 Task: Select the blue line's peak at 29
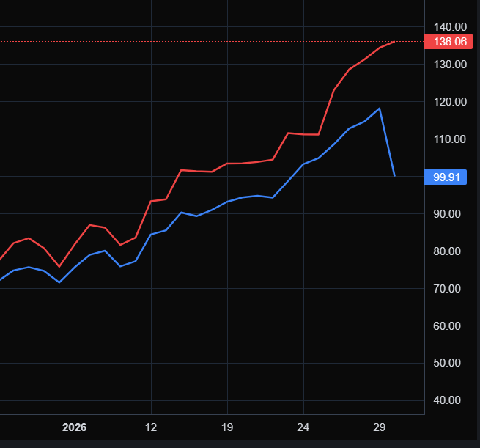pos(380,108)
